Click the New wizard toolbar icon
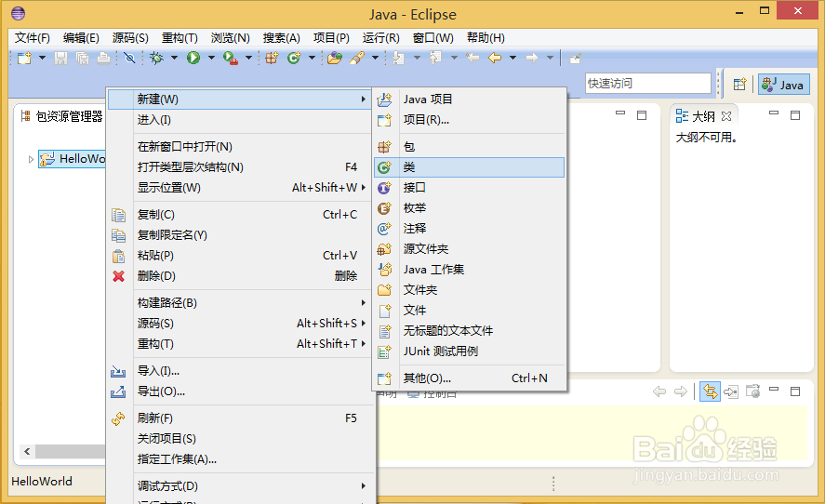Screen dimensions: 825x504 [x=24, y=58]
